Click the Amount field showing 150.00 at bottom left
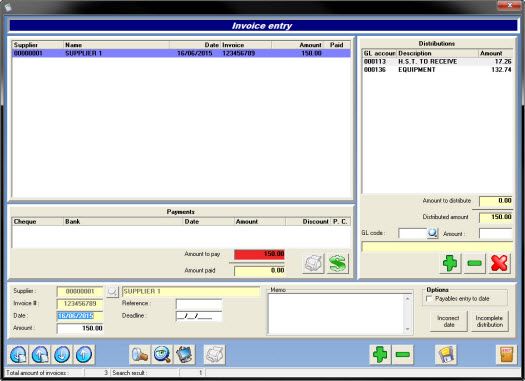525x381 pixels. [x=80, y=328]
